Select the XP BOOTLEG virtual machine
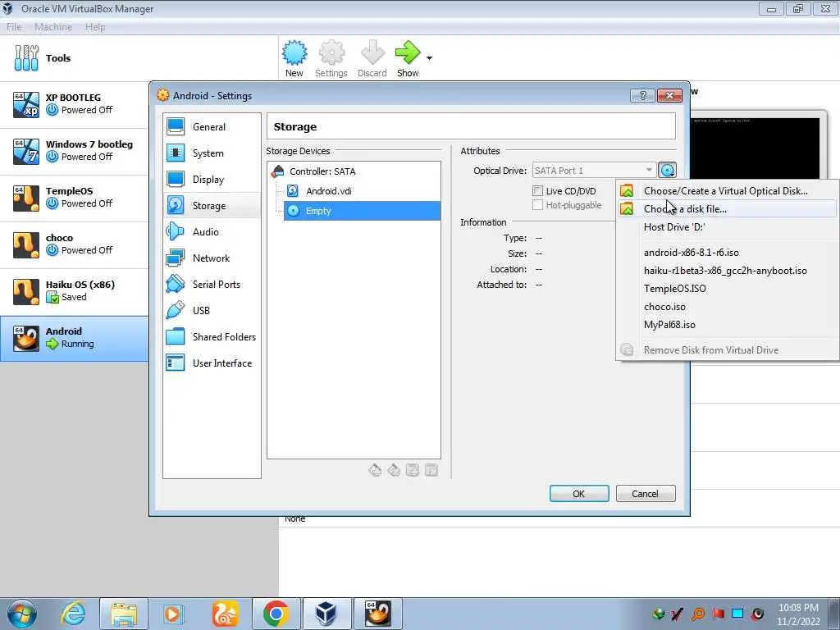 pyautogui.click(x=75, y=104)
